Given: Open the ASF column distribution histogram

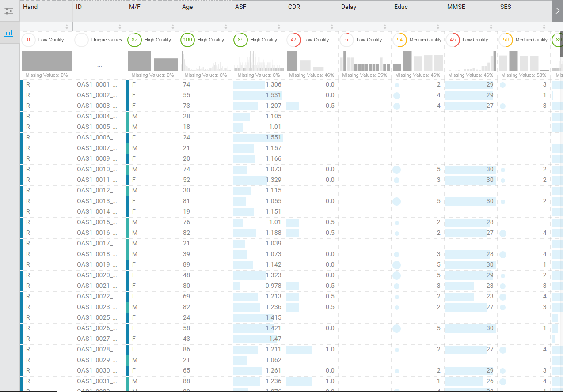Looking at the screenshot, I should (x=259, y=61).
